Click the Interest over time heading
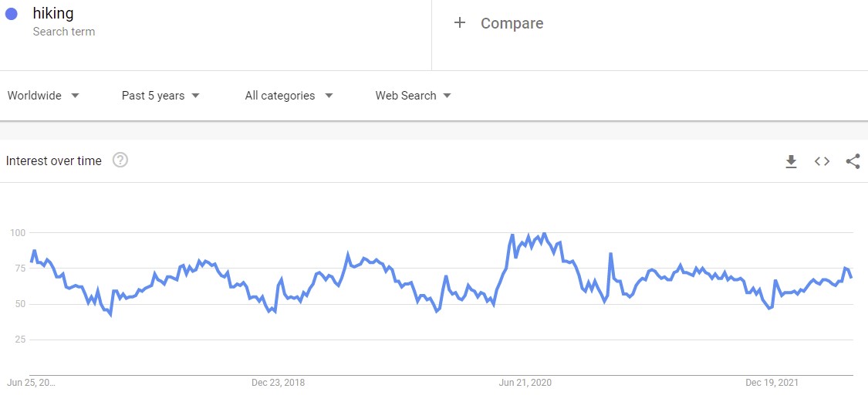Viewport: 868px width, 419px height. [x=54, y=161]
